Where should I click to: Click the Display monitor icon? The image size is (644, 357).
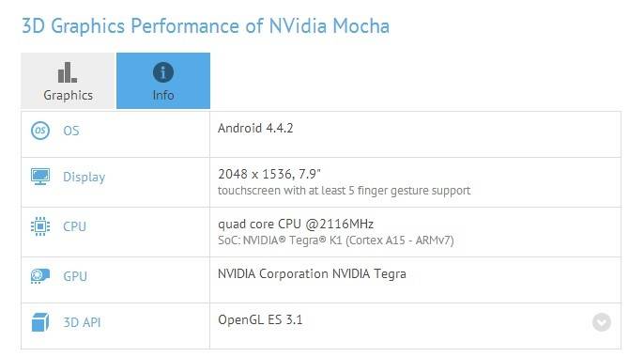click(40, 177)
